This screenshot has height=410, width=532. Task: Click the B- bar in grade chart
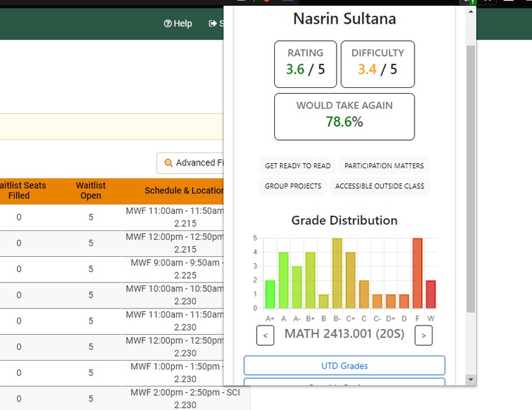click(337, 273)
